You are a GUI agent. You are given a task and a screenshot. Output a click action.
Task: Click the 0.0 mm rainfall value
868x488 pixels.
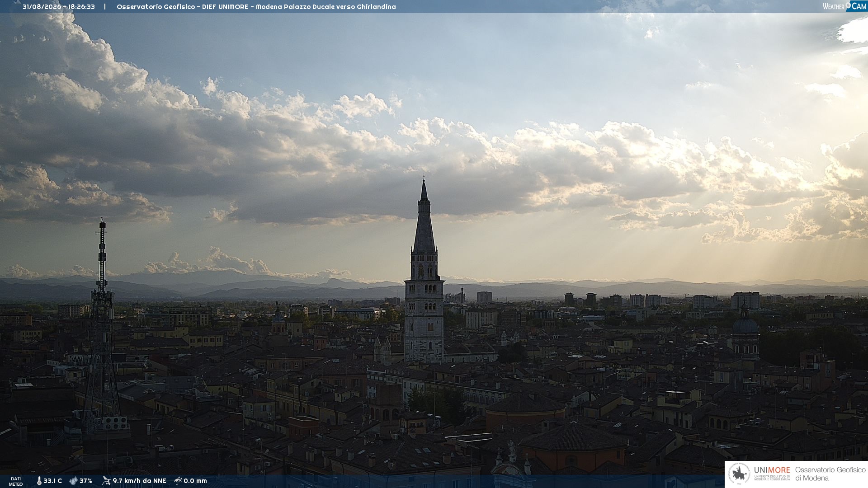pyautogui.click(x=195, y=481)
